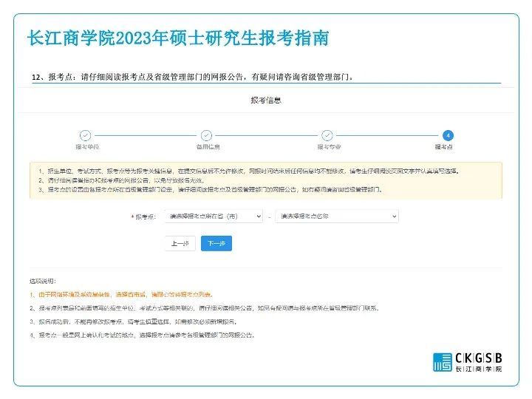Click the blue 下一步 button

(216, 243)
